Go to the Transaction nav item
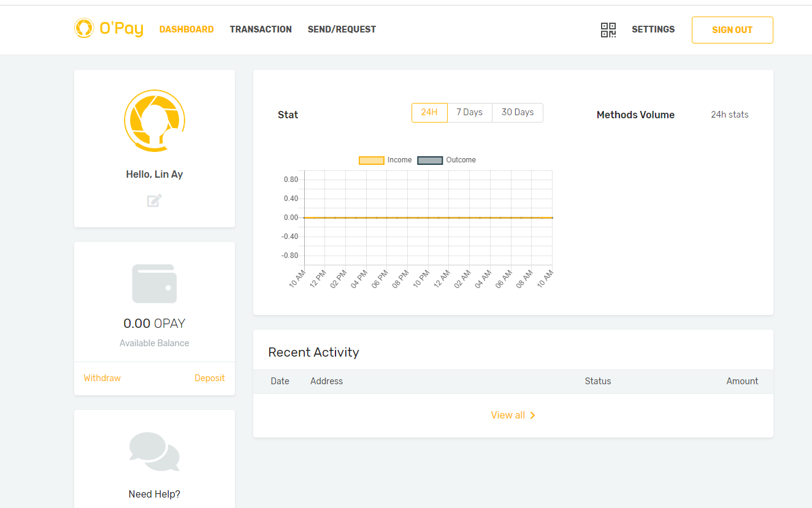Image resolution: width=812 pixels, height=508 pixels. pyautogui.click(x=261, y=29)
